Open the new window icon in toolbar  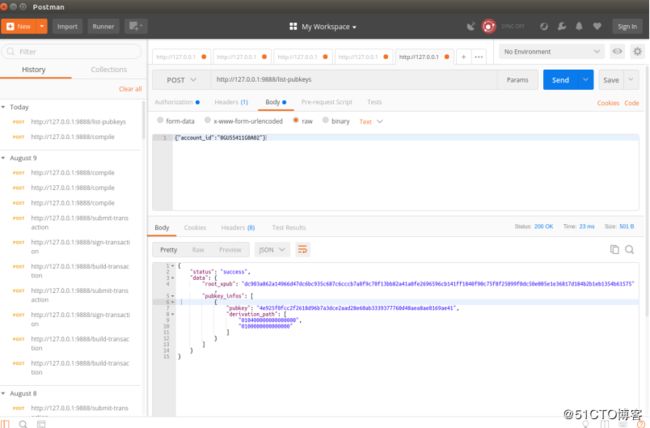pos(136,26)
